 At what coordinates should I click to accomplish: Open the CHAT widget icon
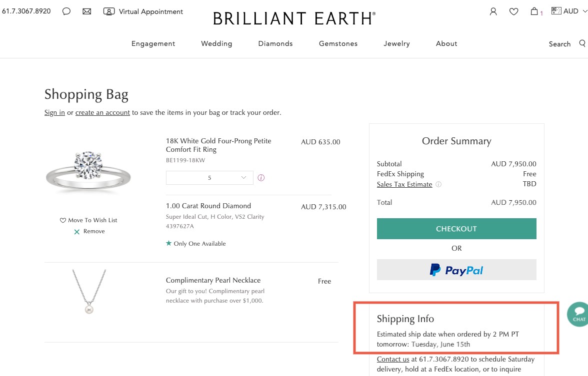(577, 314)
